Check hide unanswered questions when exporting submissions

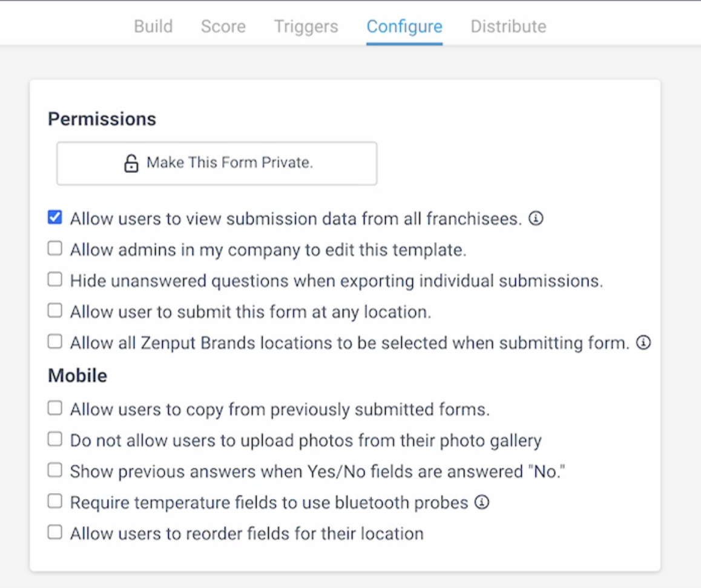[54, 279]
